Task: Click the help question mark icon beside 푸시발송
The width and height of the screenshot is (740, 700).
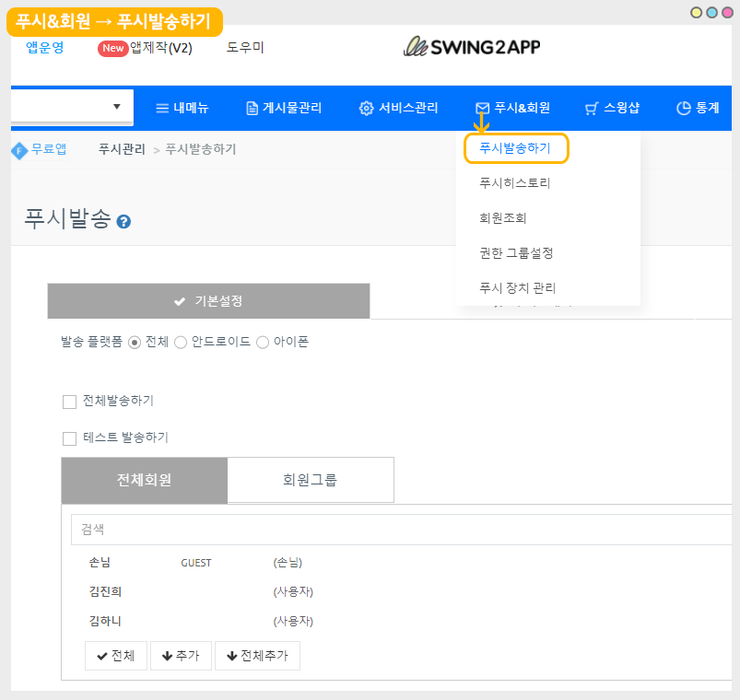Action: click(123, 222)
